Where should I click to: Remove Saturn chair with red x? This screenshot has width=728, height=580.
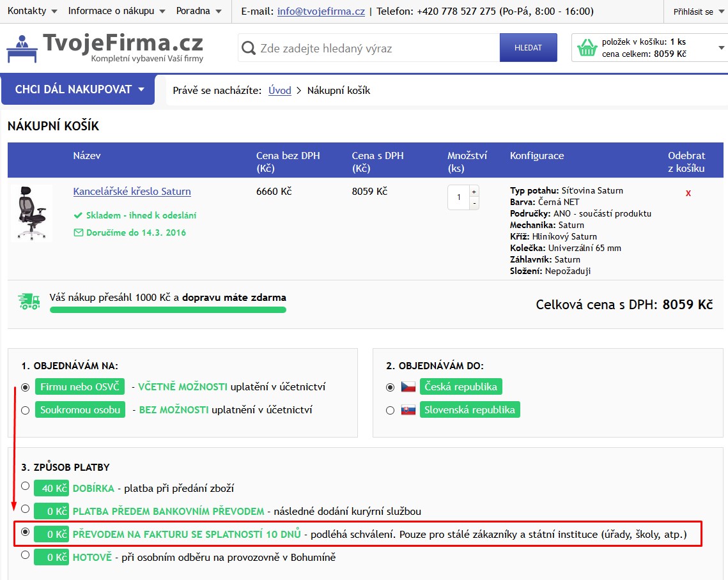(688, 193)
